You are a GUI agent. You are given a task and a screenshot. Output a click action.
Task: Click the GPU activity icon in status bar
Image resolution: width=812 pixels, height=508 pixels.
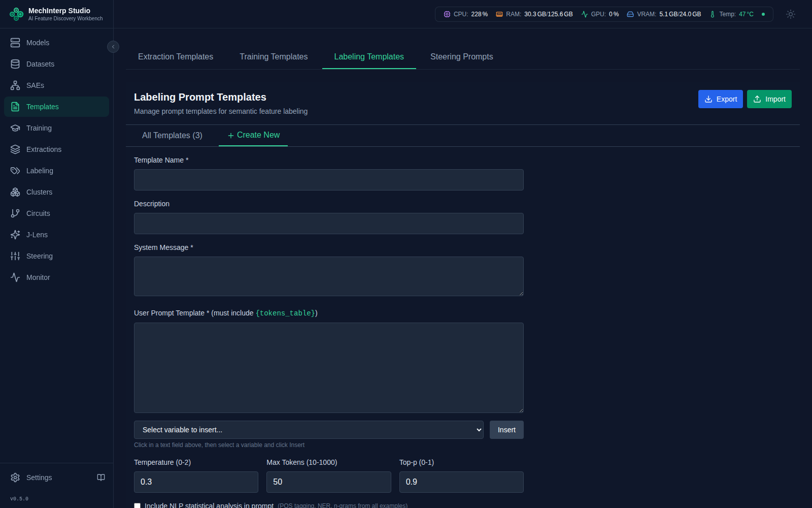tap(585, 14)
